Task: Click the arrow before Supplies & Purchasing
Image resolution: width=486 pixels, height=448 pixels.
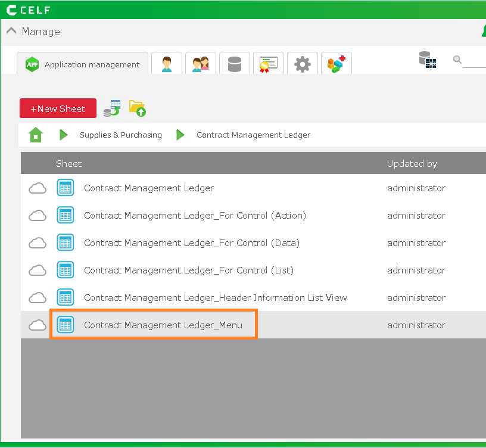Action: click(x=64, y=135)
